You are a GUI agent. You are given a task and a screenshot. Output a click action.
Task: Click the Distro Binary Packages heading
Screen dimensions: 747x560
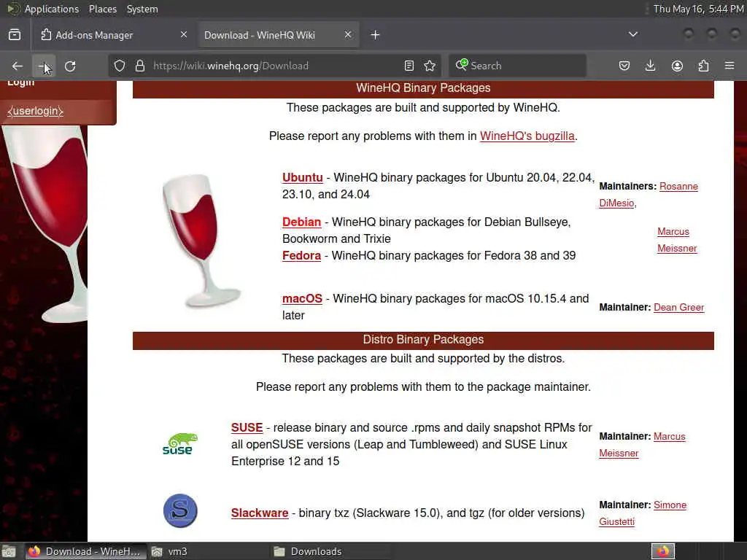point(423,340)
